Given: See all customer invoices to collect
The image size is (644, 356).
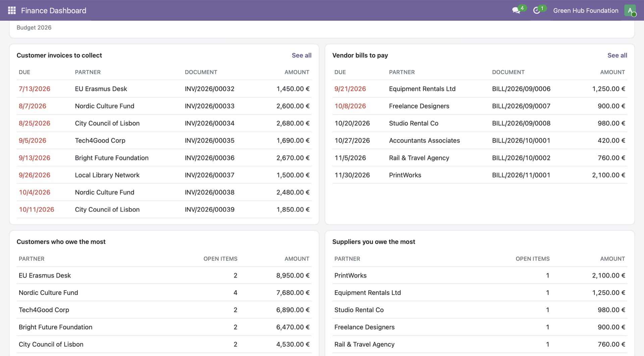Looking at the screenshot, I should tap(302, 55).
